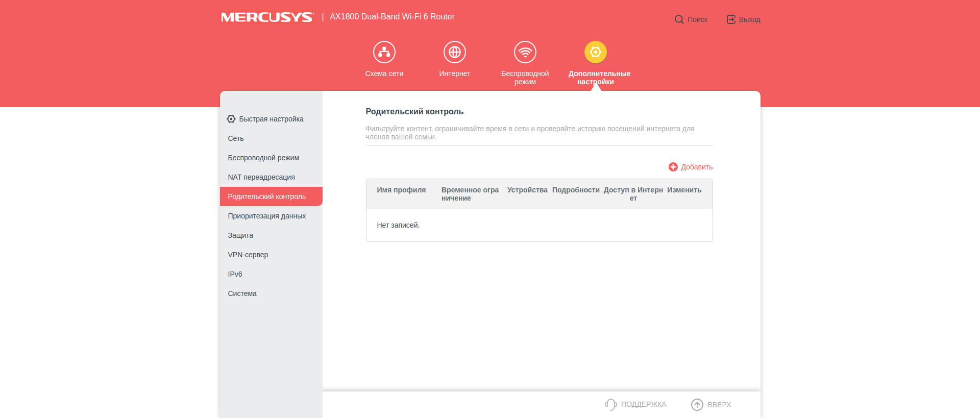The width and height of the screenshot is (980, 418).
Task: Click the MERCUSYS logo
Action: click(x=267, y=17)
